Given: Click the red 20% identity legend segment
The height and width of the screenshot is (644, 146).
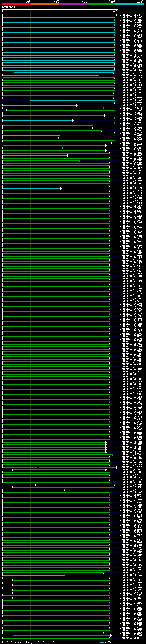Looking at the screenshot, I should 16,4.
